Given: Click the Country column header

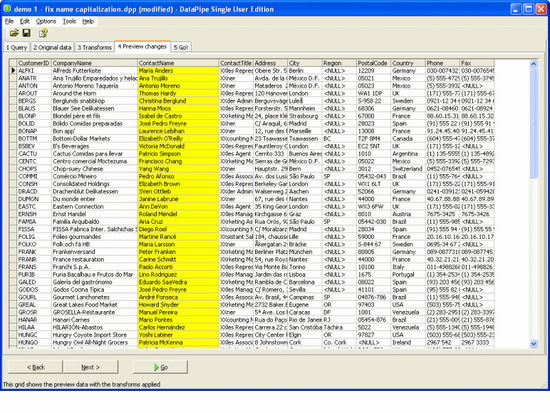Looking at the screenshot, I should (408, 63).
